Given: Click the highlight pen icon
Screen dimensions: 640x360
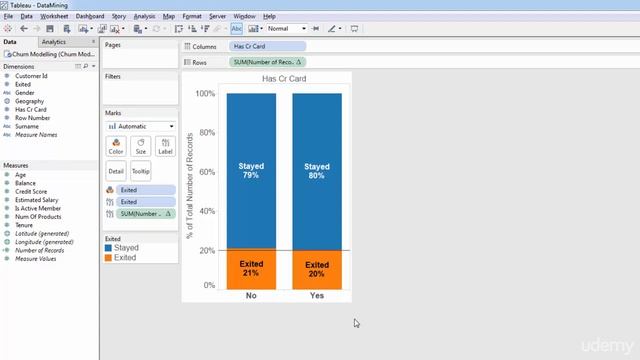Looking at the screenshot, I should point(331,29).
